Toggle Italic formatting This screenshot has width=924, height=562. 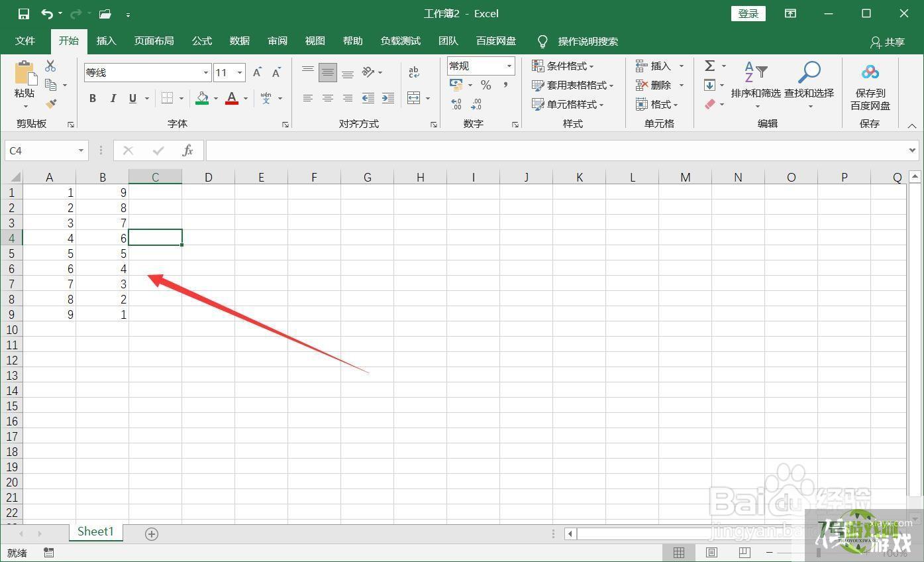coord(113,98)
